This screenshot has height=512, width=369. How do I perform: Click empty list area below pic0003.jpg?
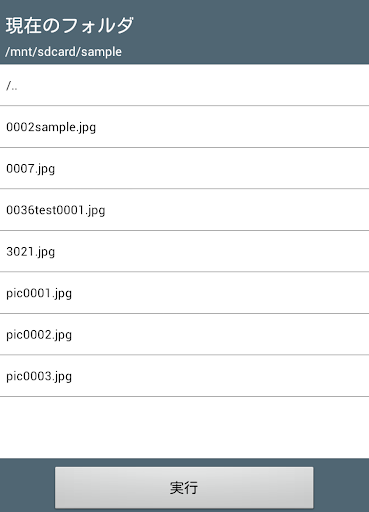coord(184,427)
